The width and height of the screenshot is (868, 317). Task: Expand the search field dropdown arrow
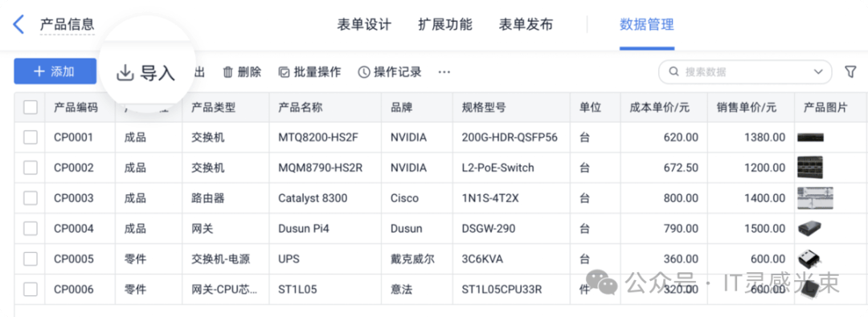point(818,72)
